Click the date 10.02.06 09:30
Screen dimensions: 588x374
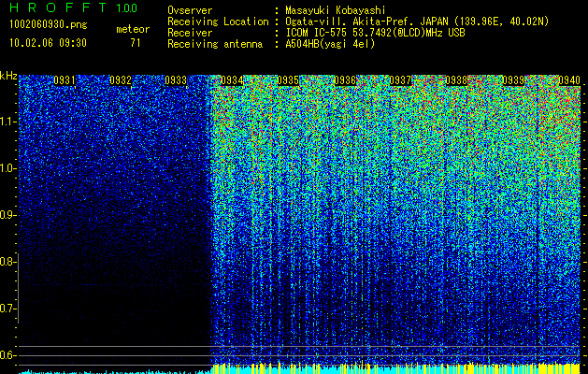point(48,43)
